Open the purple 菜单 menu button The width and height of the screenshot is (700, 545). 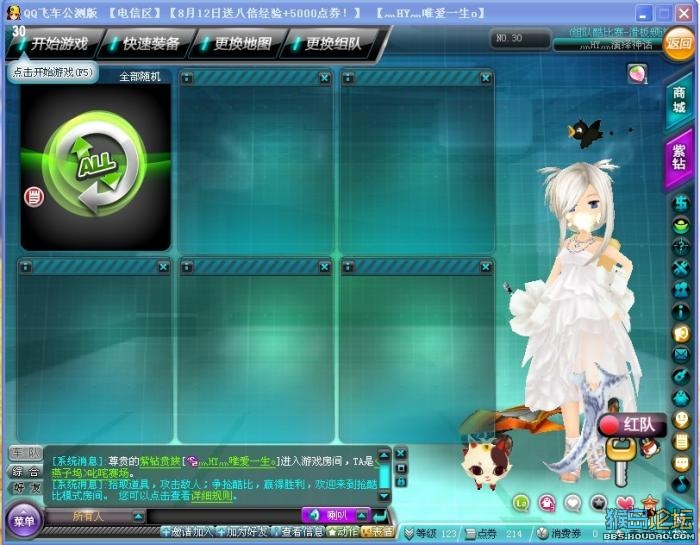tap(24, 520)
